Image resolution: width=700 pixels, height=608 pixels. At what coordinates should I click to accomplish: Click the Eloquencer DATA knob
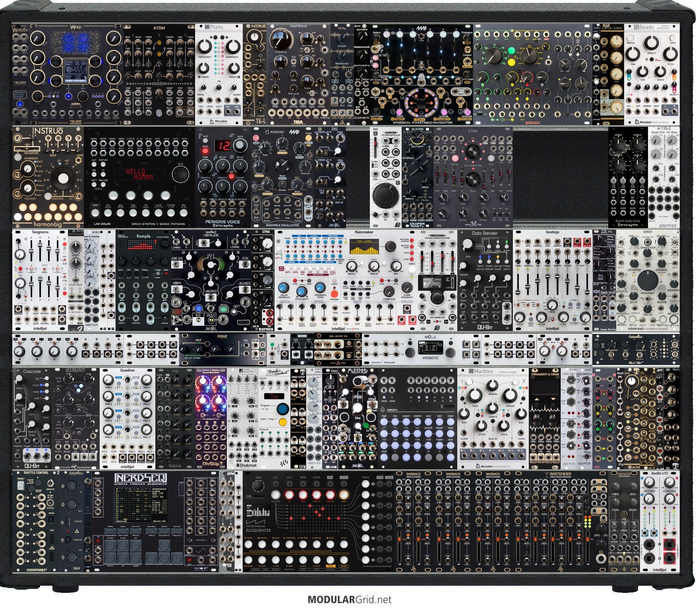click(x=259, y=486)
